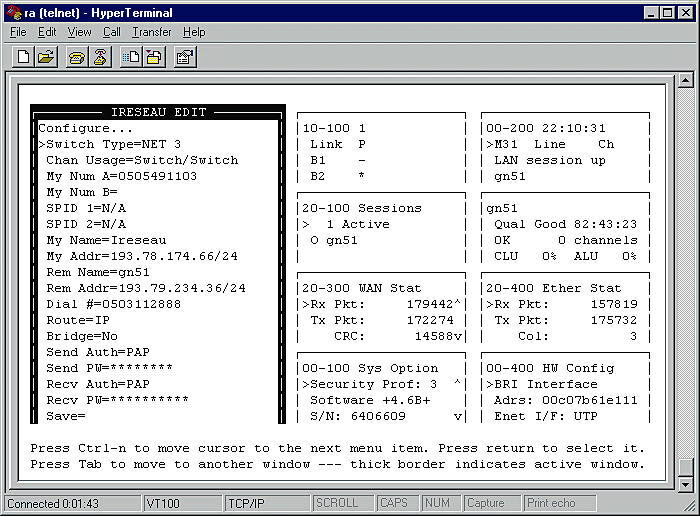Click the Open file toolbar icon
The image size is (700, 516).
pos(46,57)
